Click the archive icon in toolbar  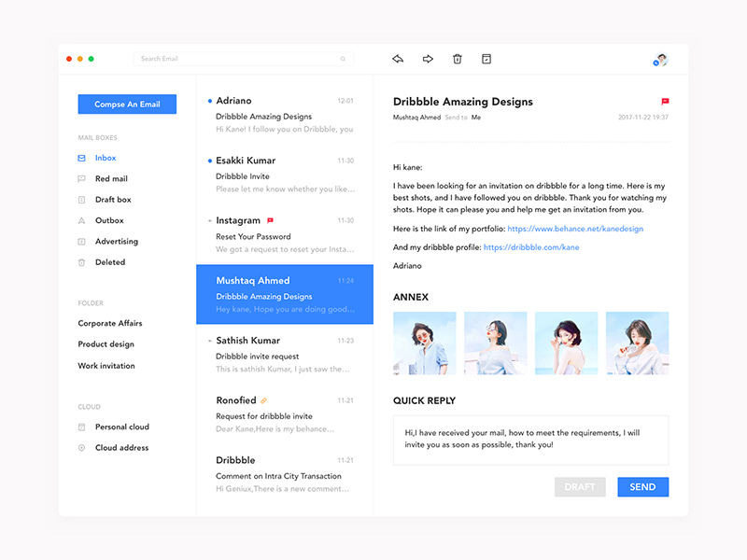(486, 59)
